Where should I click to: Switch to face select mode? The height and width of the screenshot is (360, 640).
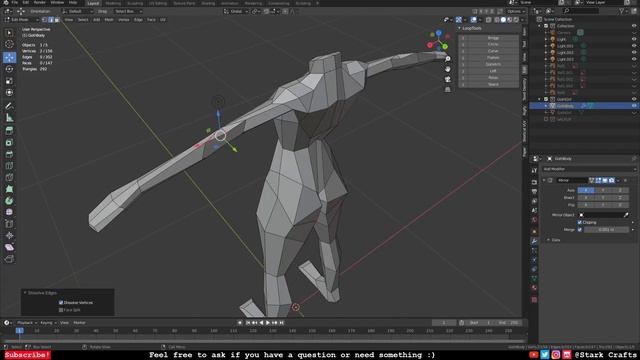57,20
